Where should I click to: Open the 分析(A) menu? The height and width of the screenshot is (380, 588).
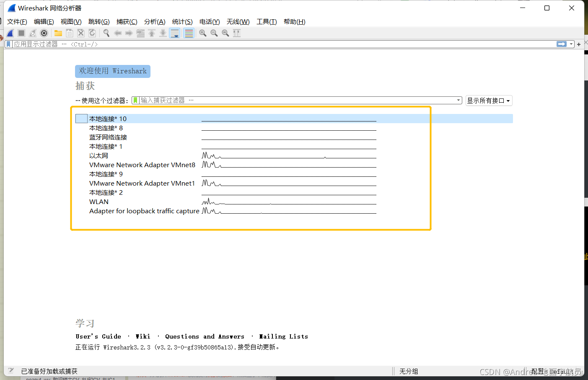pos(155,22)
